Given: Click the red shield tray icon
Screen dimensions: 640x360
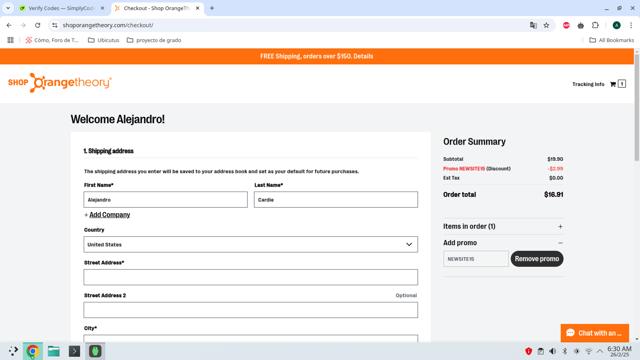Looking at the screenshot, I should (529, 351).
